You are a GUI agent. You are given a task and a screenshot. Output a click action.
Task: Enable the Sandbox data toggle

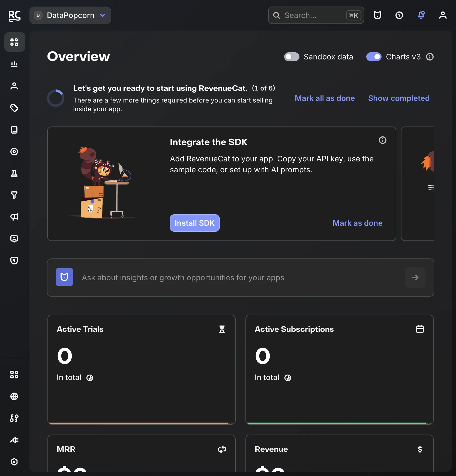click(292, 57)
